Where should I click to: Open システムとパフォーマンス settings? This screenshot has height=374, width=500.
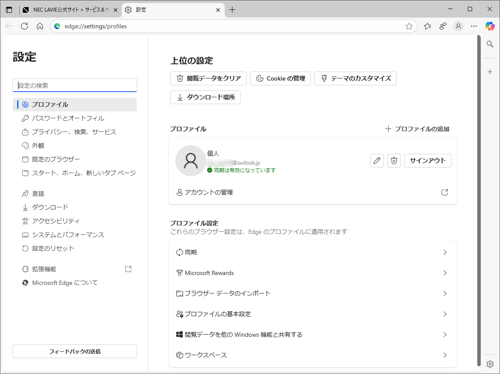pyautogui.click(x=75, y=235)
